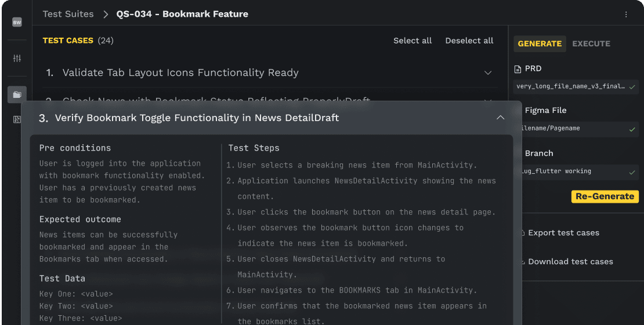Click the Test Data heading
The width and height of the screenshot is (644, 325).
63,278
